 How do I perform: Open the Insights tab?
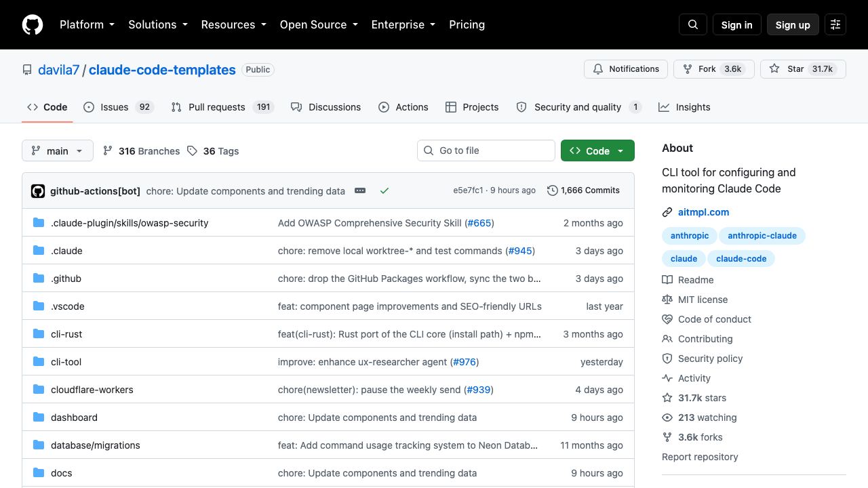click(x=684, y=107)
